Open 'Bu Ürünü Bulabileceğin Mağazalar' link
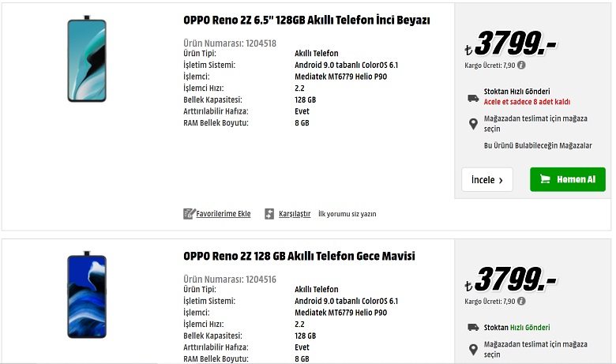616x364 pixels. coord(538,145)
